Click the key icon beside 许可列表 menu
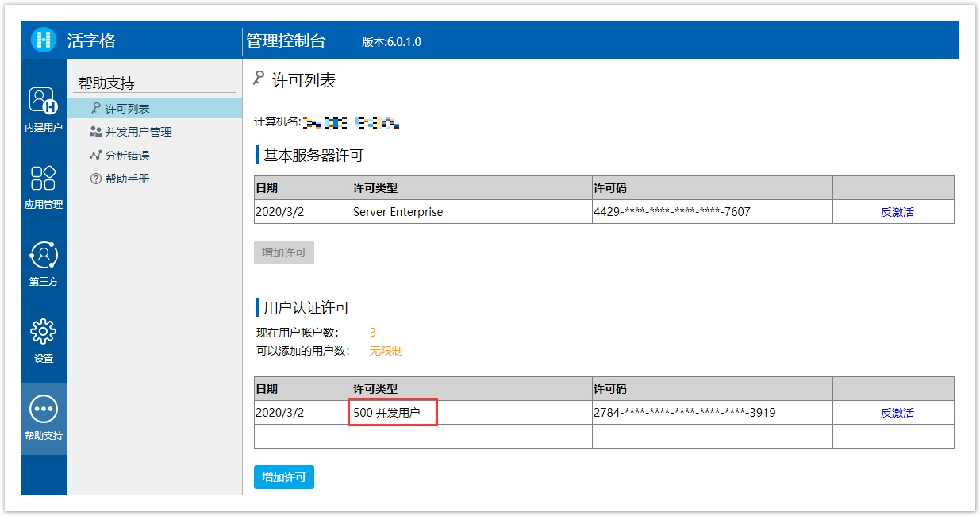980x516 pixels. (x=95, y=108)
